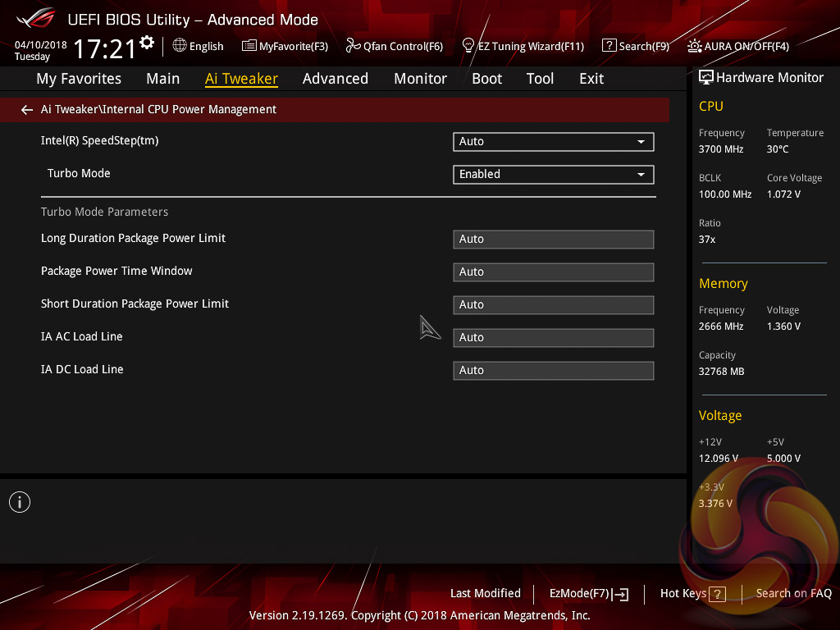Click the Short Duration Package Power Limit field
This screenshot has height=630, width=840.
pos(554,305)
